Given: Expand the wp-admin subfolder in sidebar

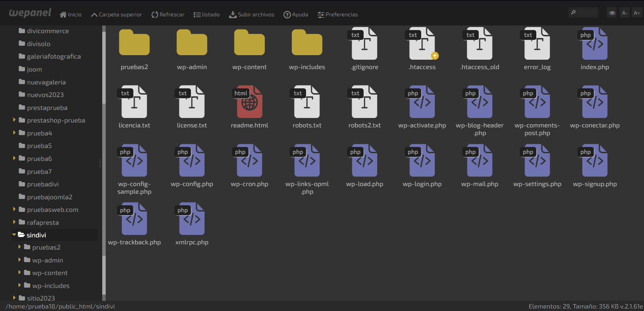Looking at the screenshot, I should pyautogui.click(x=20, y=260).
